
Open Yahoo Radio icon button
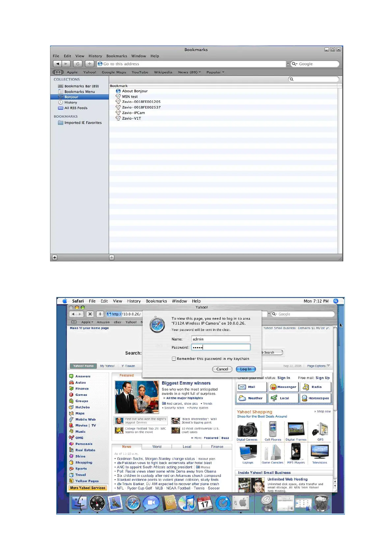tap(315, 387)
